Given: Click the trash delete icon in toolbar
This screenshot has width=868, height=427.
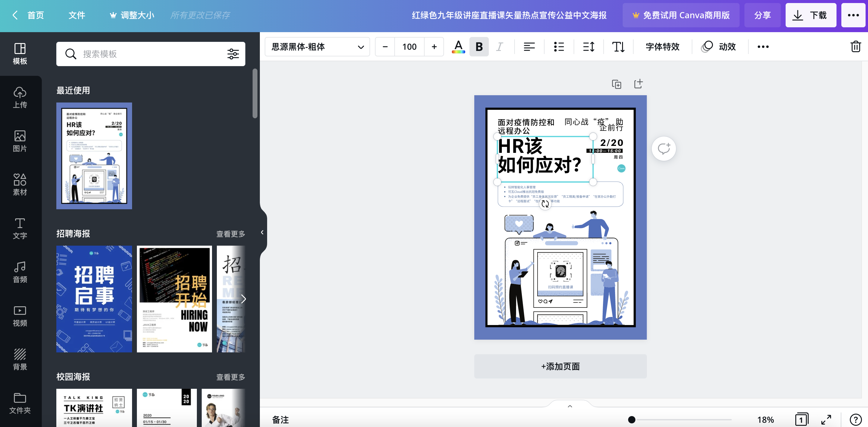Looking at the screenshot, I should (855, 46).
